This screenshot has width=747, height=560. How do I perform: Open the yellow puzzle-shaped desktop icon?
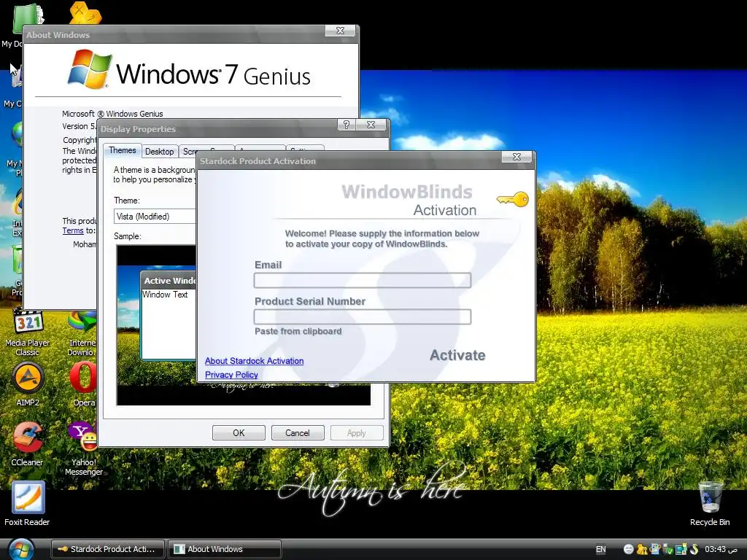[85, 12]
